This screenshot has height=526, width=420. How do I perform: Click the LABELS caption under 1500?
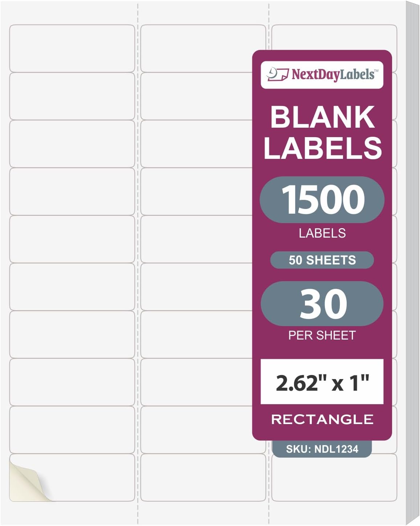(322, 233)
